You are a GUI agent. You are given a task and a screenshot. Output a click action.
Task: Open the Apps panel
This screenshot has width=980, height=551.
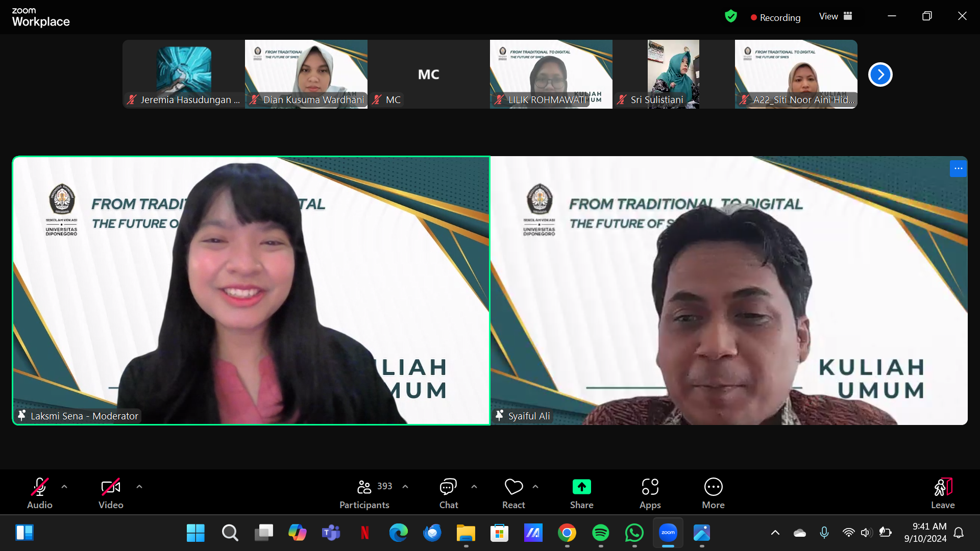tap(650, 493)
